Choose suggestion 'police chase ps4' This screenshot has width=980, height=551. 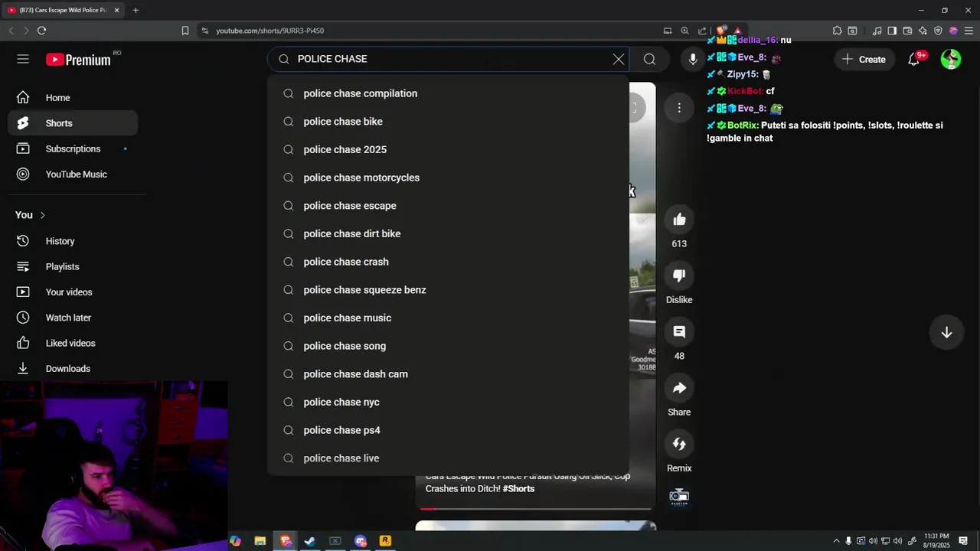point(448,430)
